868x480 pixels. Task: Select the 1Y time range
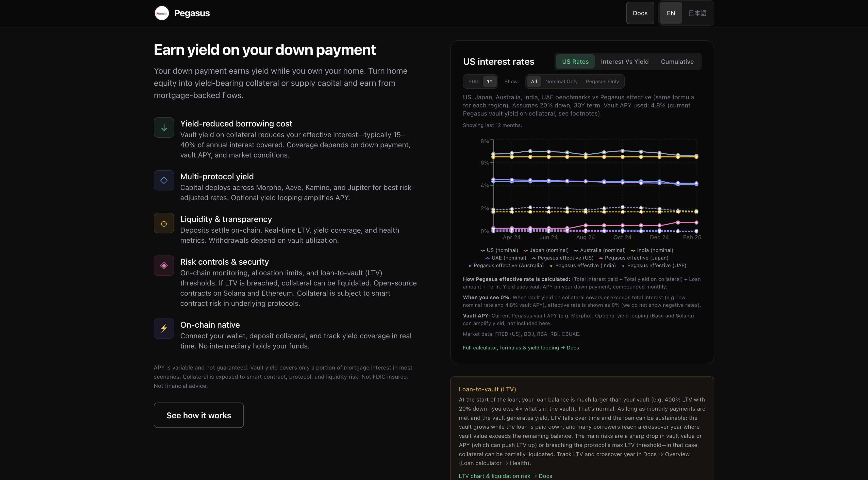click(x=490, y=82)
